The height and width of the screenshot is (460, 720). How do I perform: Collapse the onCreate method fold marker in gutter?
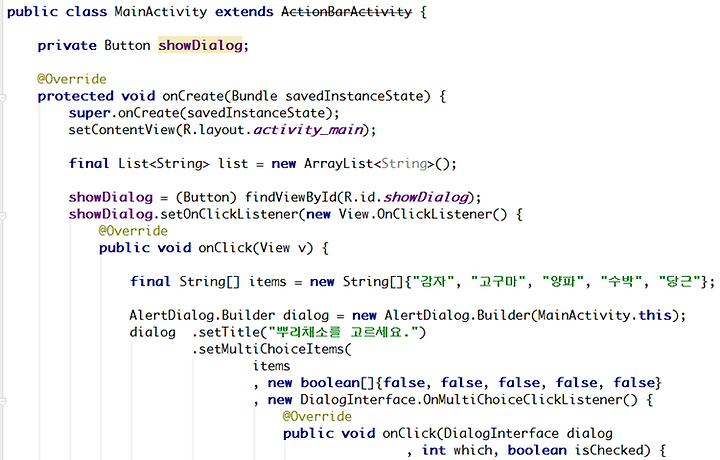(x=3, y=97)
